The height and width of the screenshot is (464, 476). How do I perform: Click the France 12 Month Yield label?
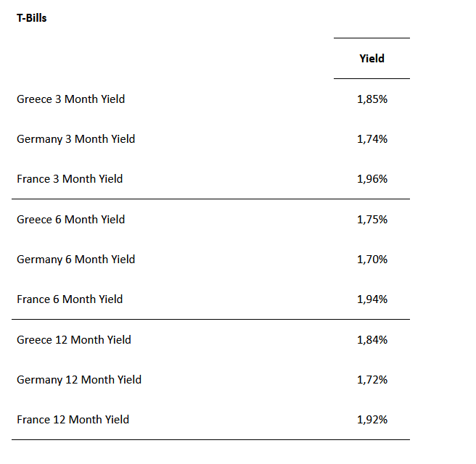pyautogui.click(x=73, y=420)
